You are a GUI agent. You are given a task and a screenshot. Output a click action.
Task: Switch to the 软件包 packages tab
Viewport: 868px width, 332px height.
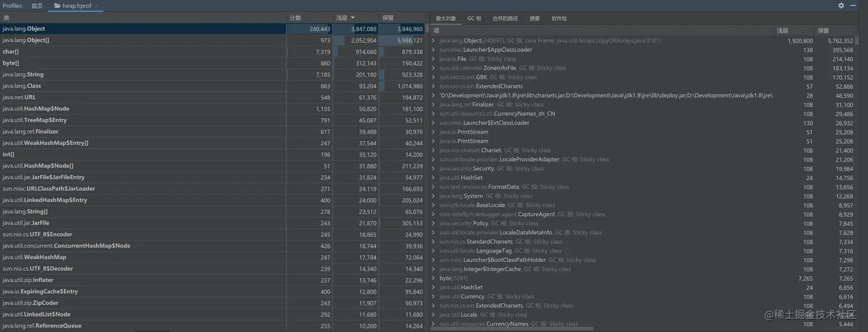click(559, 18)
